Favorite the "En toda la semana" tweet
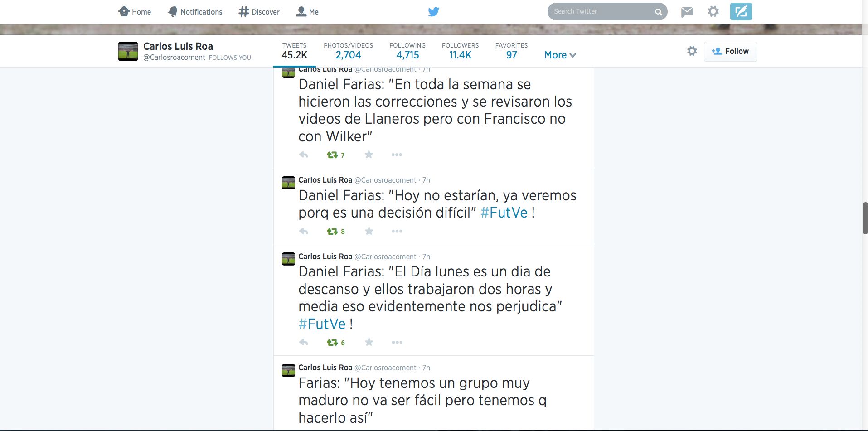Image resolution: width=868 pixels, height=431 pixels. pos(369,155)
